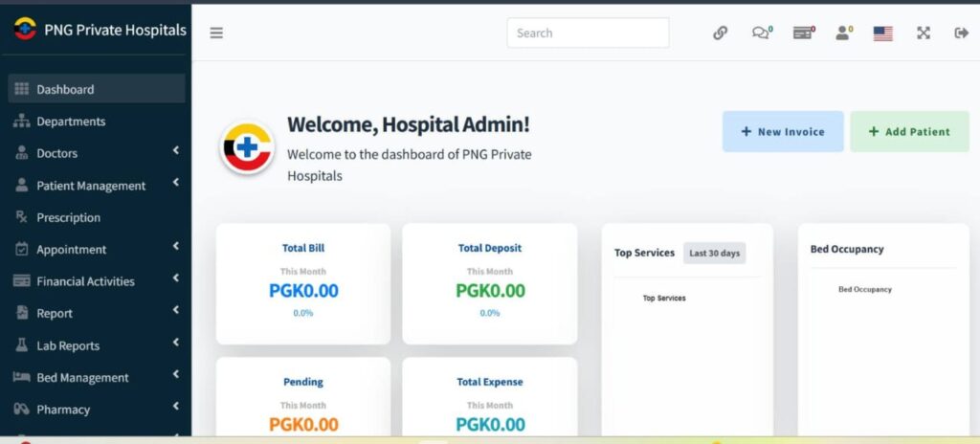The width and height of the screenshot is (980, 444).
Task: Click the Add Patient button
Action: 908,132
